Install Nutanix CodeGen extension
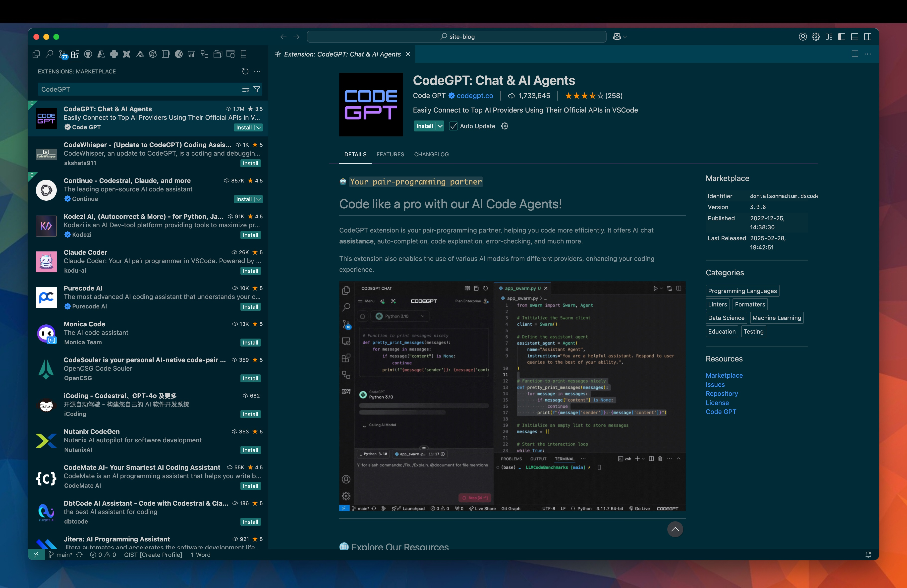The height and width of the screenshot is (588, 907). click(250, 450)
